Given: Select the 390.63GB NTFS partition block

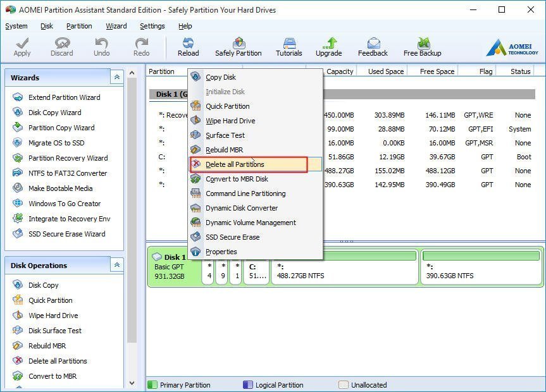Looking at the screenshot, I should tap(481, 267).
